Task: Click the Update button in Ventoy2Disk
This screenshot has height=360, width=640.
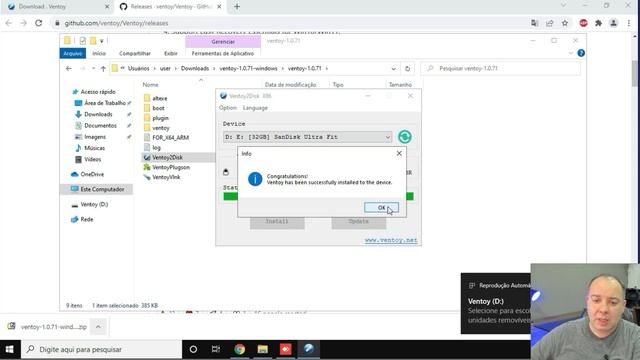Action: [x=359, y=221]
